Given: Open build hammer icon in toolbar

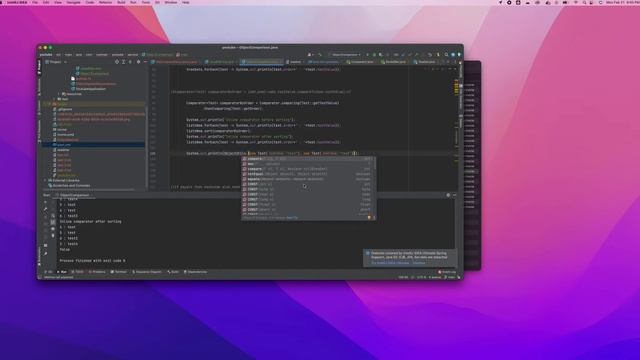Looking at the screenshot, I should tap(320, 54).
